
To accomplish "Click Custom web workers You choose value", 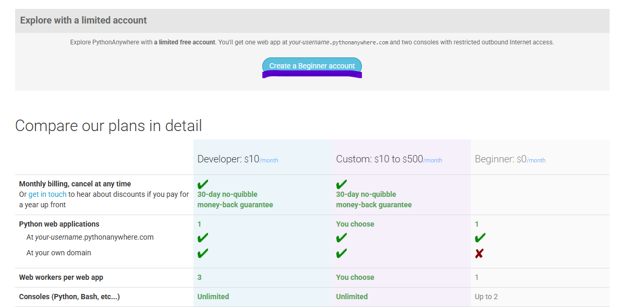I will pos(355,277).
